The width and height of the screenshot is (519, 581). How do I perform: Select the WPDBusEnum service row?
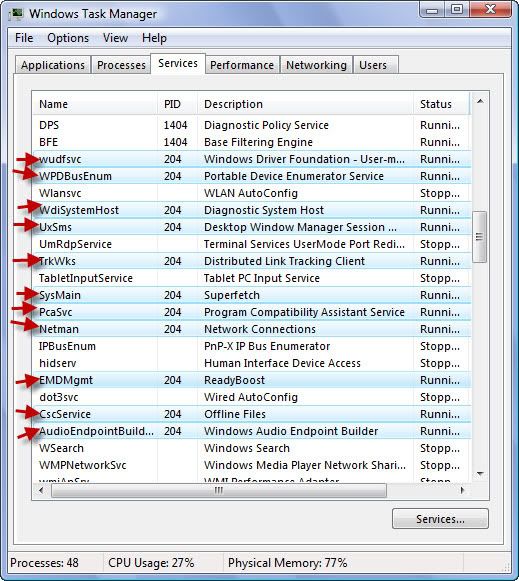click(252, 176)
